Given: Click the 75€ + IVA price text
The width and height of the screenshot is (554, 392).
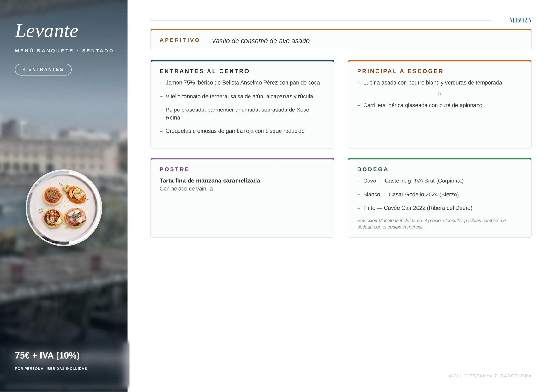Looking at the screenshot, I should [x=47, y=356].
